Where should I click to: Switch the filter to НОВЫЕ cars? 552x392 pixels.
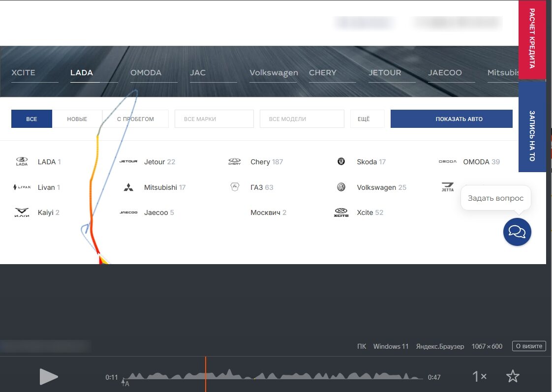tap(77, 119)
